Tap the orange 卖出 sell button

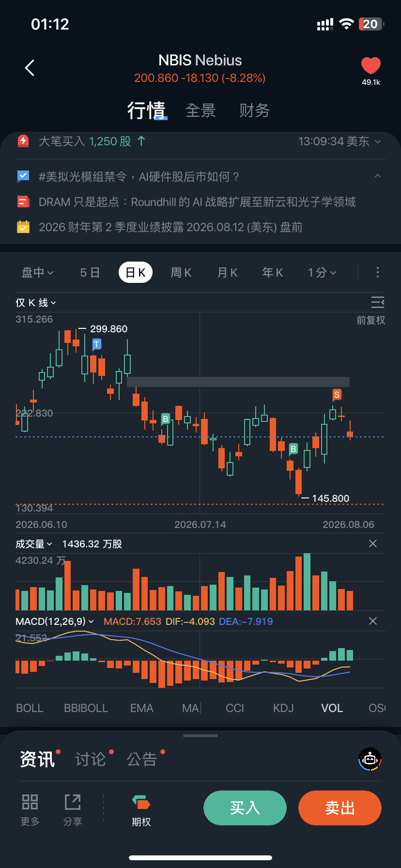coord(340,807)
